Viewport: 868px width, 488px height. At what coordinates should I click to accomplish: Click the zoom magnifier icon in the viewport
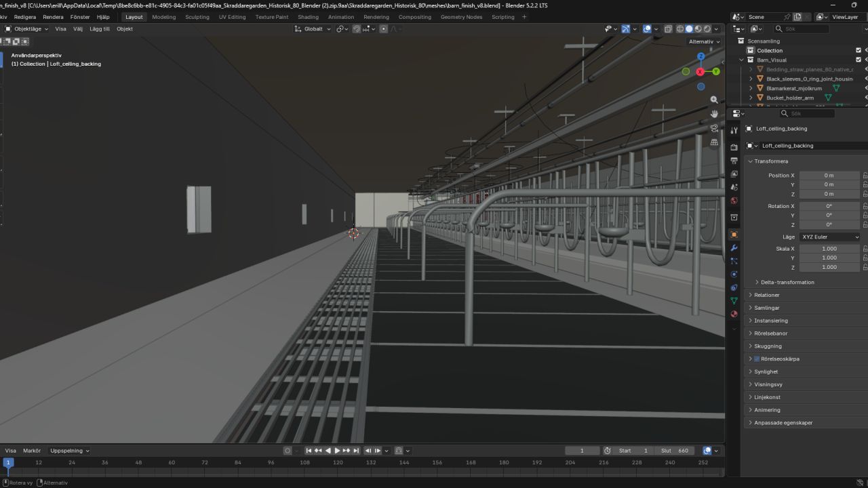pos(714,100)
